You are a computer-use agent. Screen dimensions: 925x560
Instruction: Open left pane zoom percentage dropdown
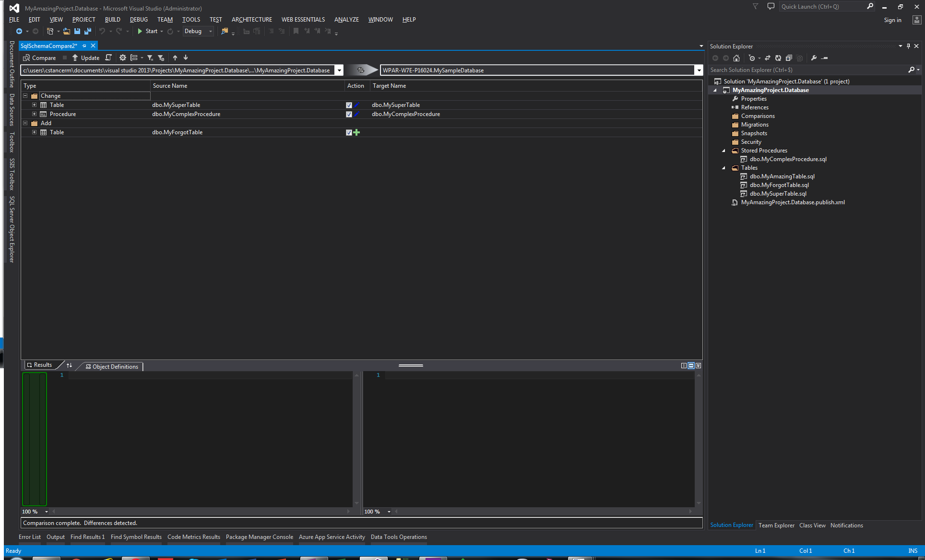pos(47,512)
